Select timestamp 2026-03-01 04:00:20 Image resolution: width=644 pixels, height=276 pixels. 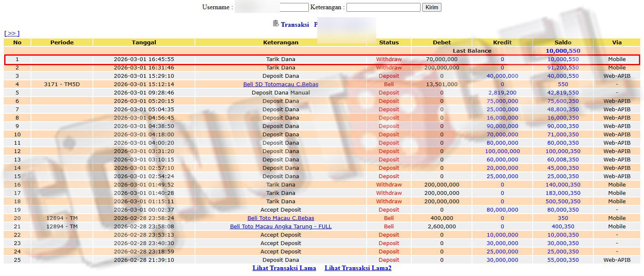coord(144,143)
